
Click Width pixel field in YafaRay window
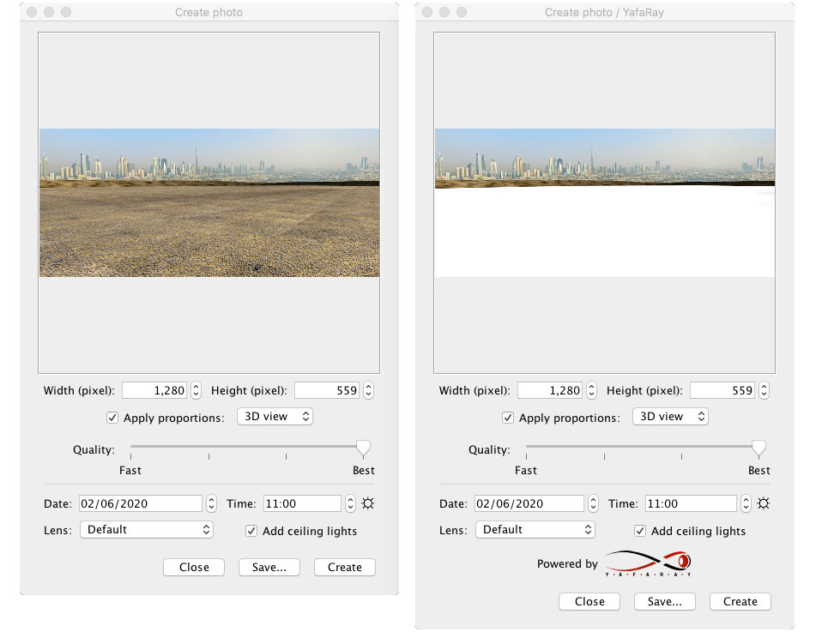coord(550,390)
